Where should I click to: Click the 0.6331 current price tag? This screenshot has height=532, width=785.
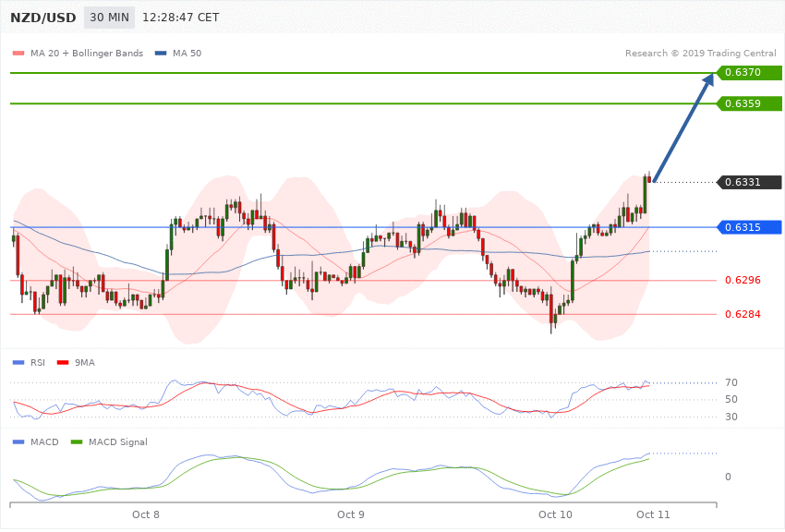tap(750, 182)
